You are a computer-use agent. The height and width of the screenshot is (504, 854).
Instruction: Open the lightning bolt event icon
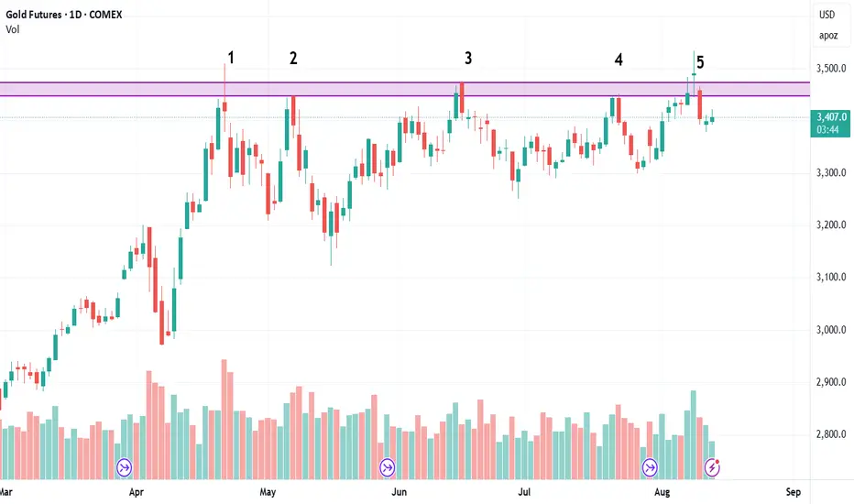click(x=712, y=467)
